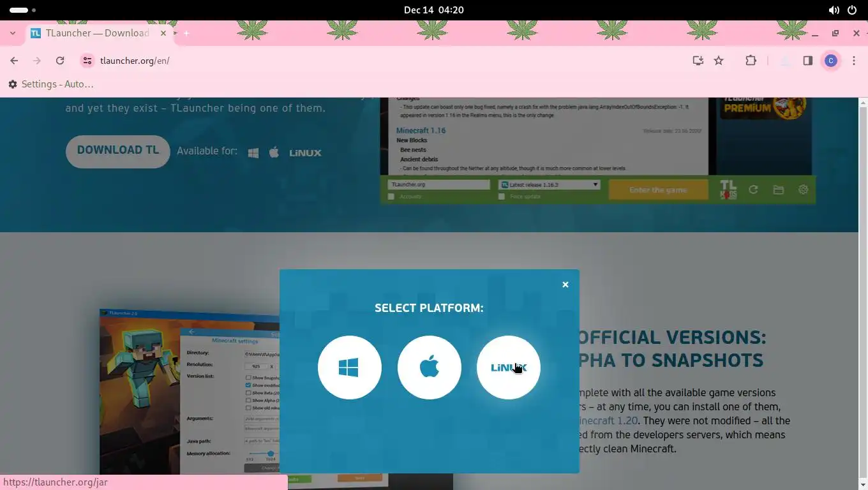Image resolution: width=868 pixels, height=490 pixels.
Task: Open Latest release 1.16.3 version dropdown
Action: coord(550,184)
